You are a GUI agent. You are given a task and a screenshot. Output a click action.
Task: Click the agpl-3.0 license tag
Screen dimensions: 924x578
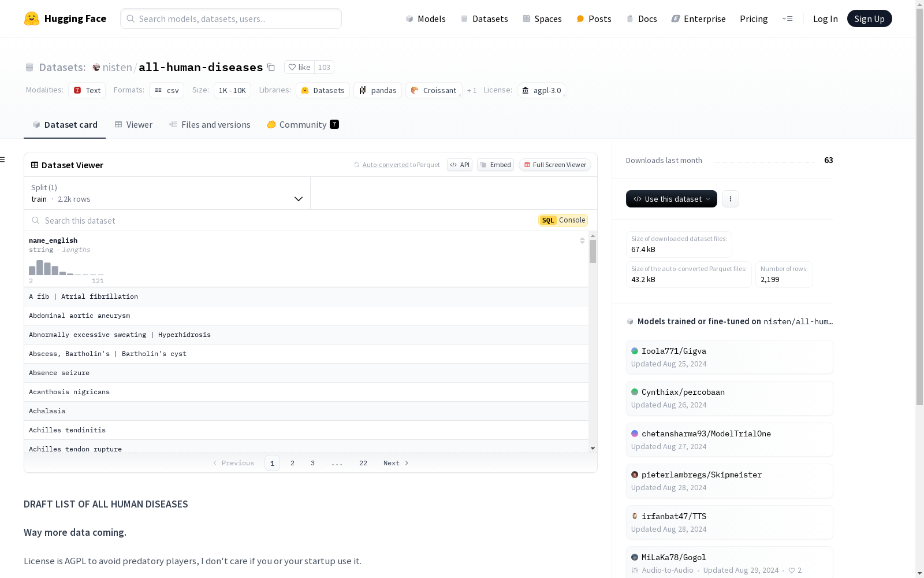point(542,90)
